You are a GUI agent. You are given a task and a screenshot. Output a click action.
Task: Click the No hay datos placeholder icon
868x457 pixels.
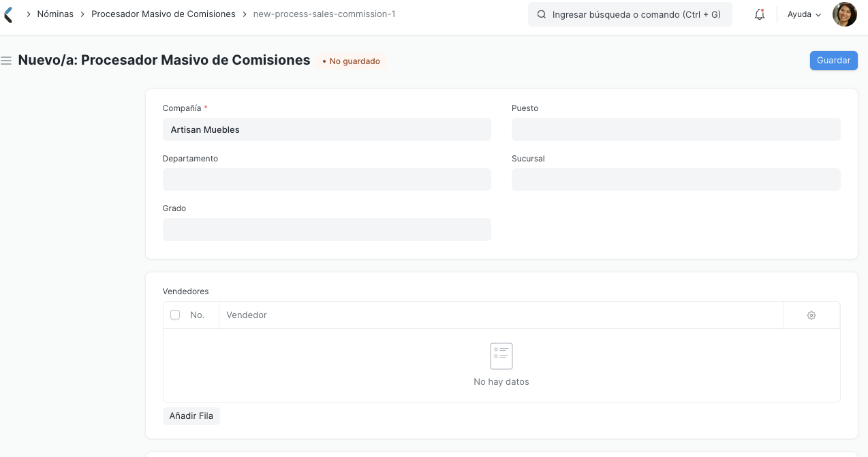coord(501,356)
